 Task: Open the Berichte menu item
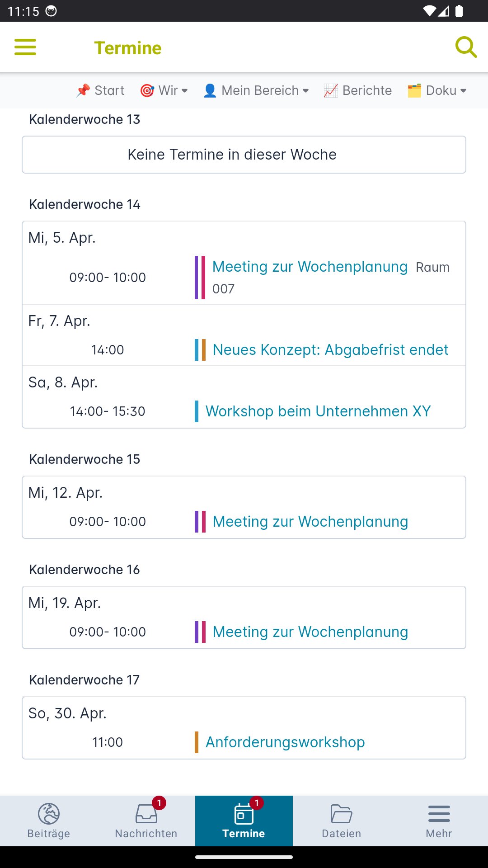click(358, 90)
